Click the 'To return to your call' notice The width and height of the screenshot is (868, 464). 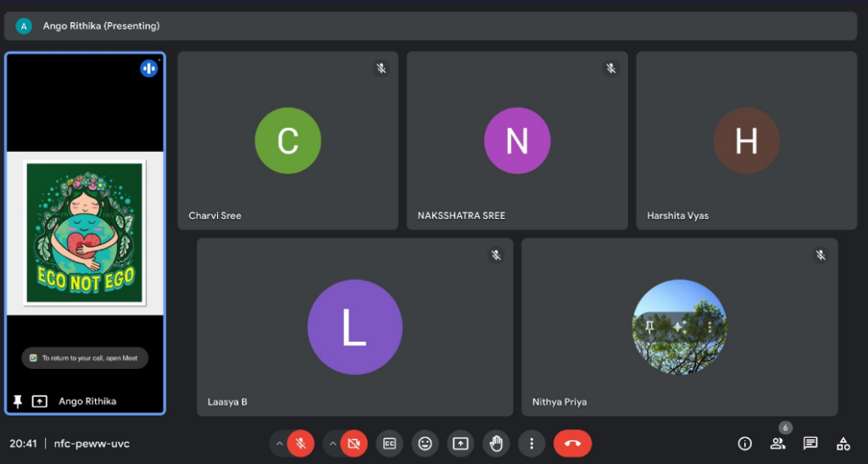click(85, 358)
